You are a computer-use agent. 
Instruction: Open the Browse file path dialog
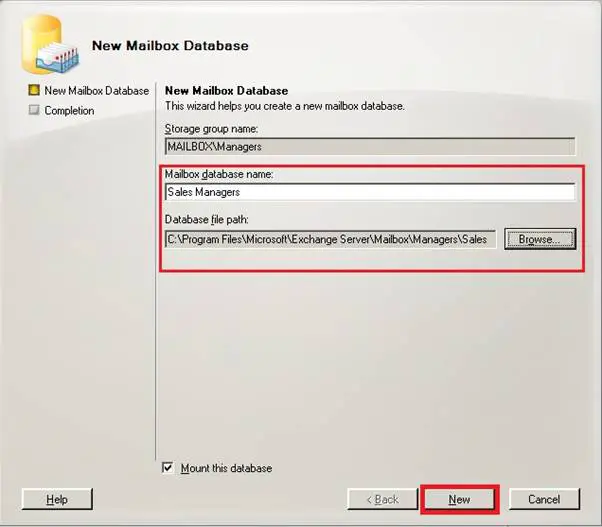pyautogui.click(x=540, y=239)
